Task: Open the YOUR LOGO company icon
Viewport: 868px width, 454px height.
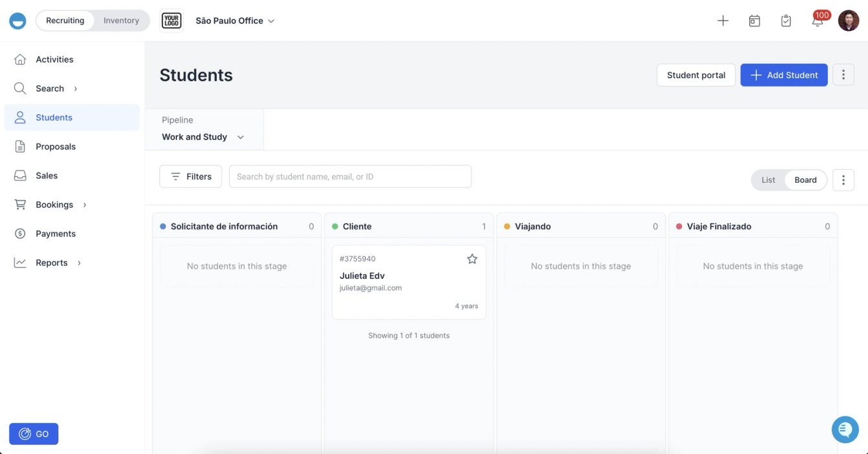Action: pyautogui.click(x=171, y=21)
